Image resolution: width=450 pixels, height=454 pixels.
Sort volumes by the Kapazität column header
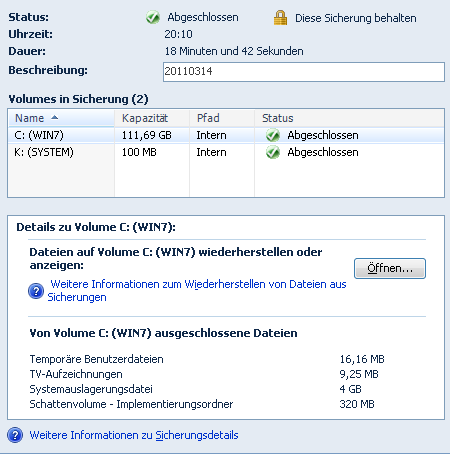[152, 118]
